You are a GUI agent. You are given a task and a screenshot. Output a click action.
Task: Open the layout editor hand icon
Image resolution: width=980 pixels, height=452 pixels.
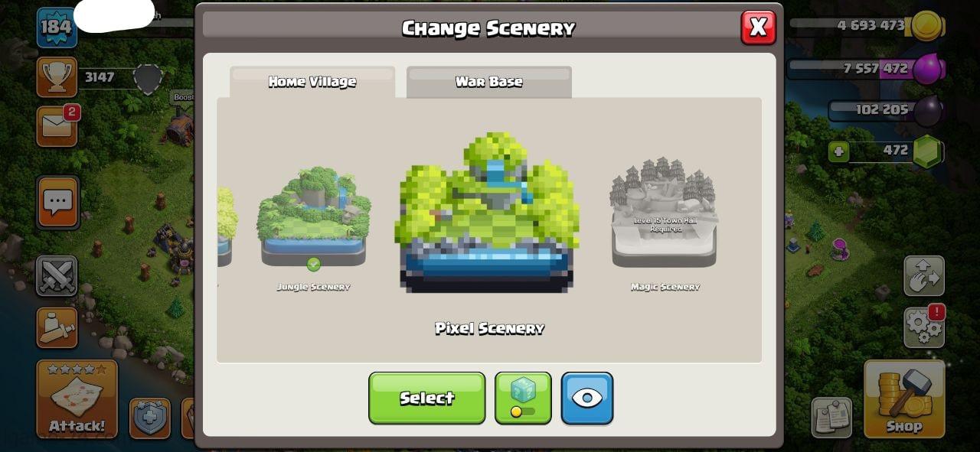pos(923,276)
